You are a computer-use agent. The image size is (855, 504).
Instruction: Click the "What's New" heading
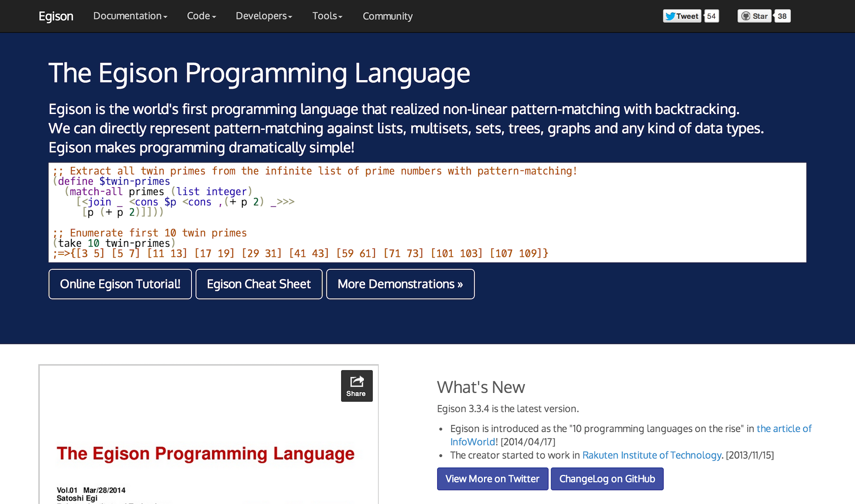[x=481, y=387]
